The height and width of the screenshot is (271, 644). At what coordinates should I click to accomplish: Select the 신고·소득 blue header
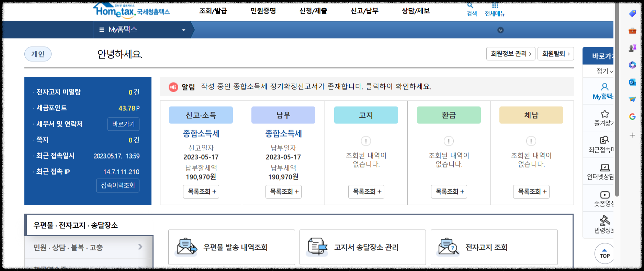tap(201, 115)
